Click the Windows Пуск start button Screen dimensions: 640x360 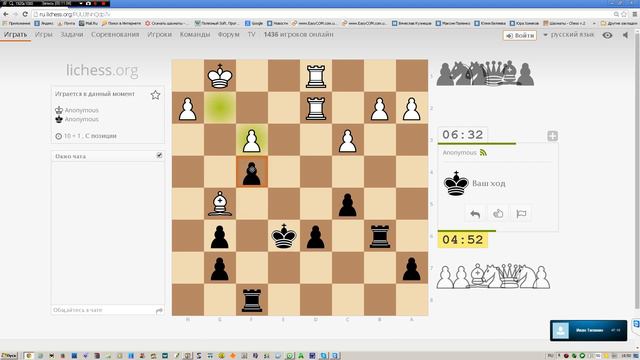[9, 356]
